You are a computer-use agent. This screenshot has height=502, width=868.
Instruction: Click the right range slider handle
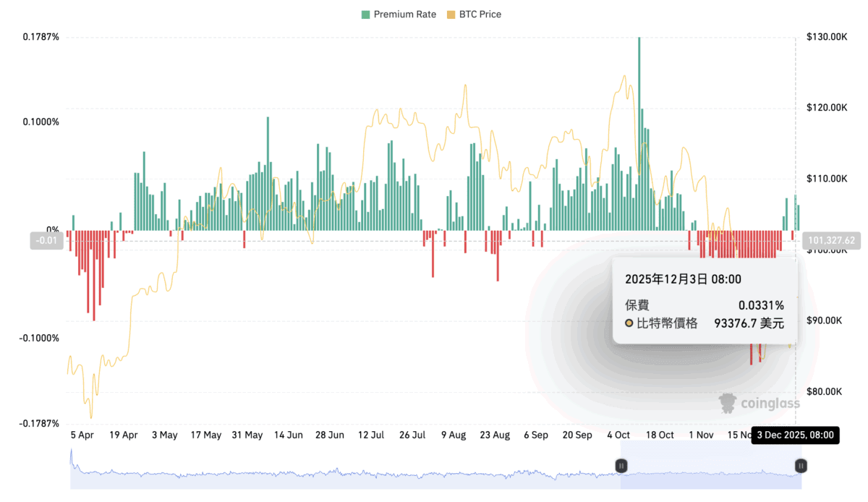coord(801,466)
